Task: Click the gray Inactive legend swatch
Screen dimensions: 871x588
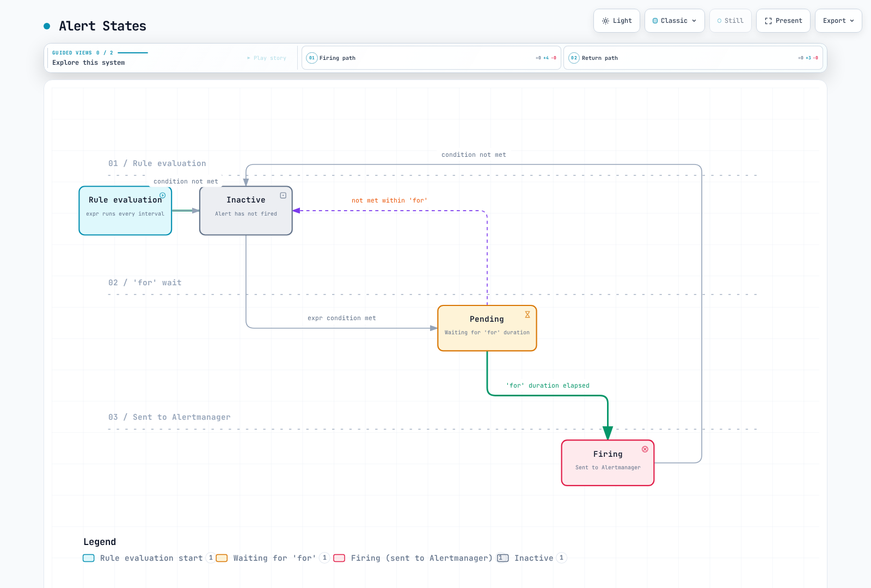Action: pyautogui.click(x=503, y=558)
